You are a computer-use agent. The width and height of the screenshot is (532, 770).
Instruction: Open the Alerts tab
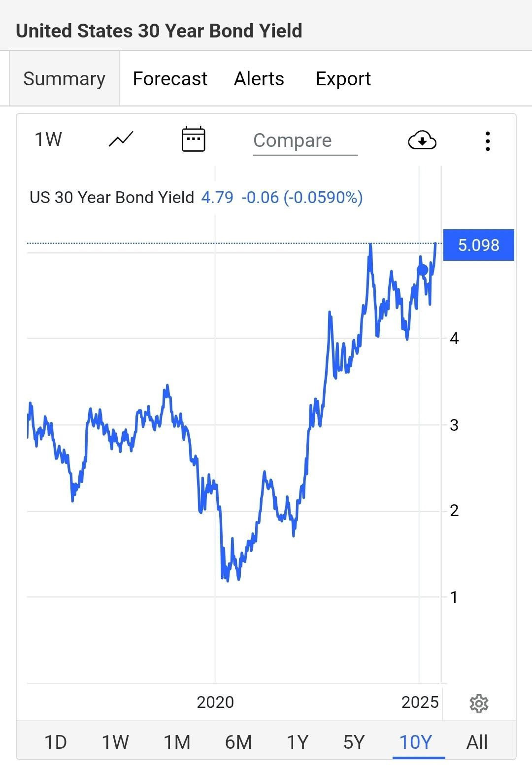259,78
